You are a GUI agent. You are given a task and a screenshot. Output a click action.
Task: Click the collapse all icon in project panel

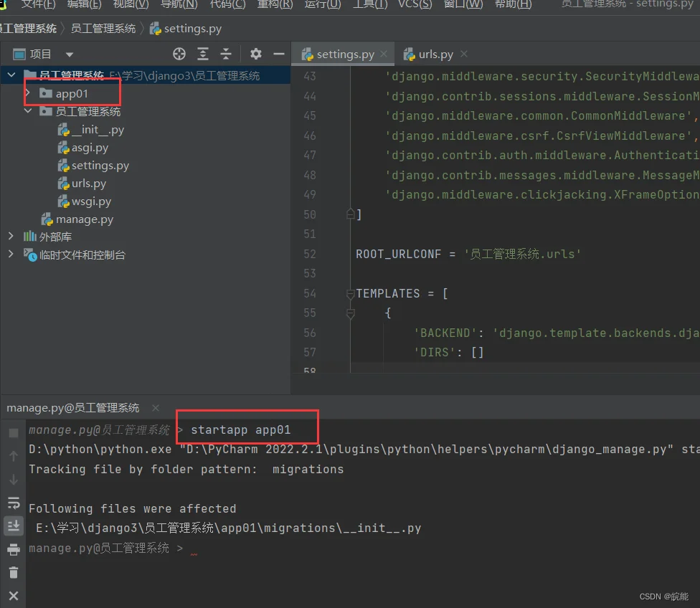pyautogui.click(x=226, y=54)
